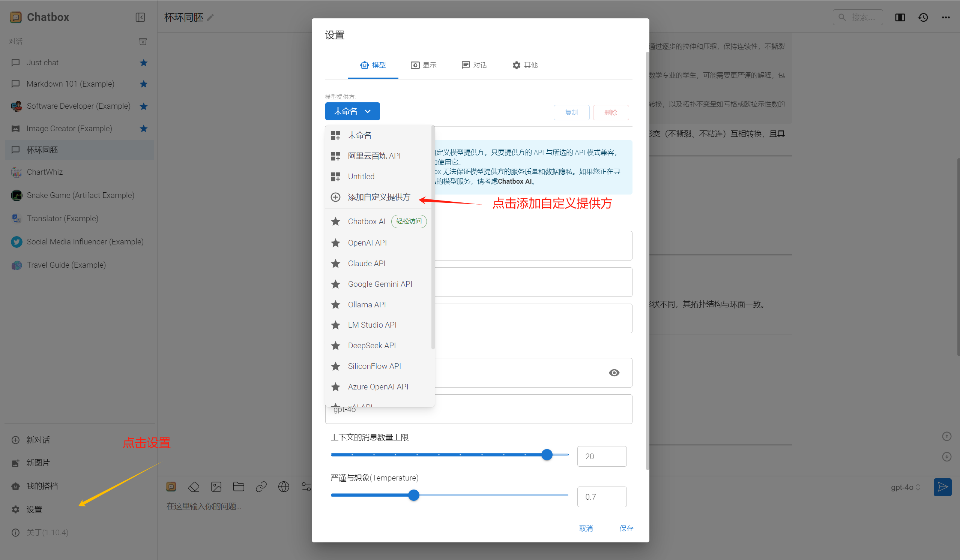Click the folder attach file icon
This screenshot has height=560, width=960.
pyautogui.click(x=239, y=487)
